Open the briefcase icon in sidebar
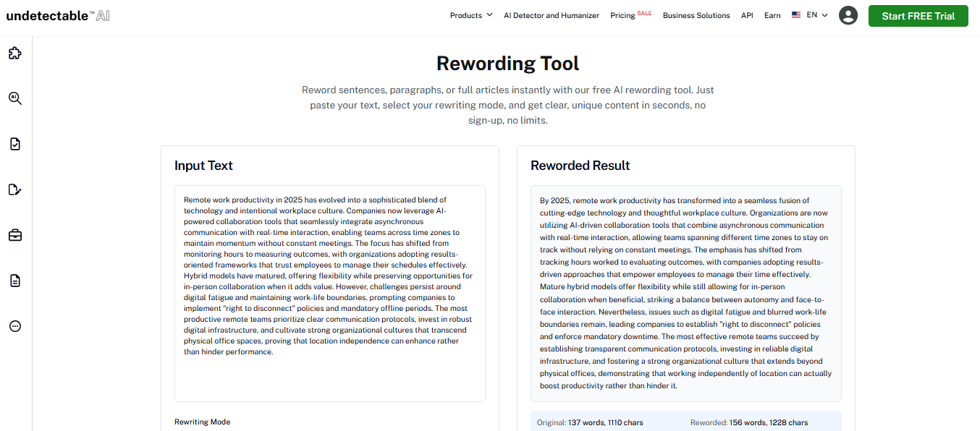The width and height of the screenshot is (980, 431). [15, 235]
